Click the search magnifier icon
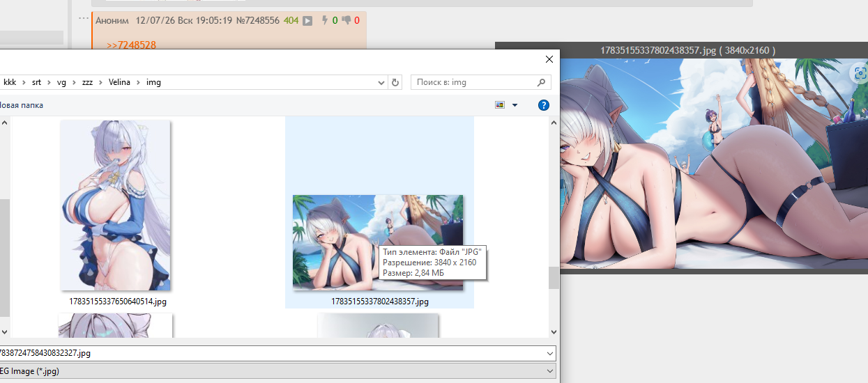The width and height of the screenshot is (868, 383). (542, 82)
